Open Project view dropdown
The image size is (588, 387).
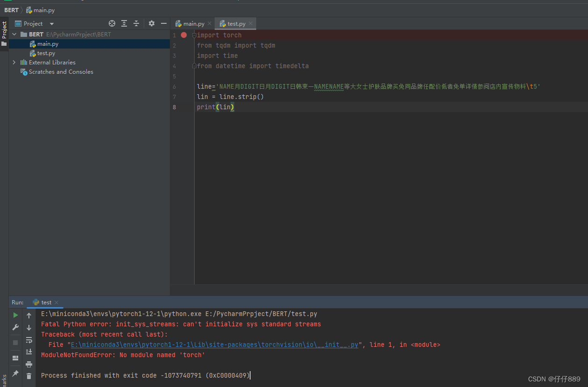point(52,24)
